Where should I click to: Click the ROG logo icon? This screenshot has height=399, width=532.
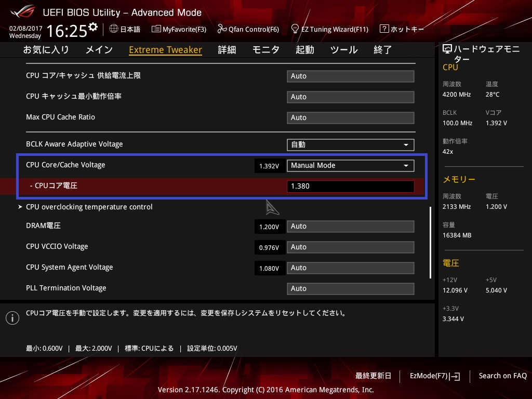pyautogui.click(x=23, y=12)
